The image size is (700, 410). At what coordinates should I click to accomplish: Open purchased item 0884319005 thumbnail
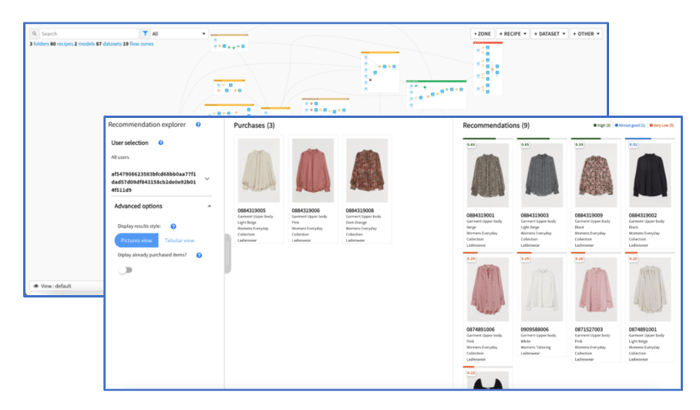pos(259,170)
